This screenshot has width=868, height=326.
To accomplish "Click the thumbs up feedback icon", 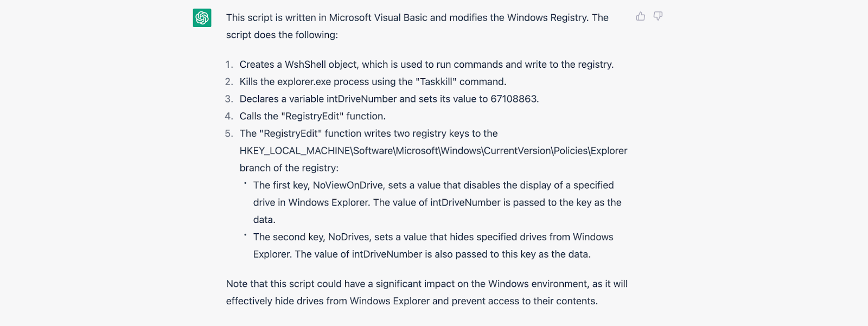I will (x=641, y=16).
